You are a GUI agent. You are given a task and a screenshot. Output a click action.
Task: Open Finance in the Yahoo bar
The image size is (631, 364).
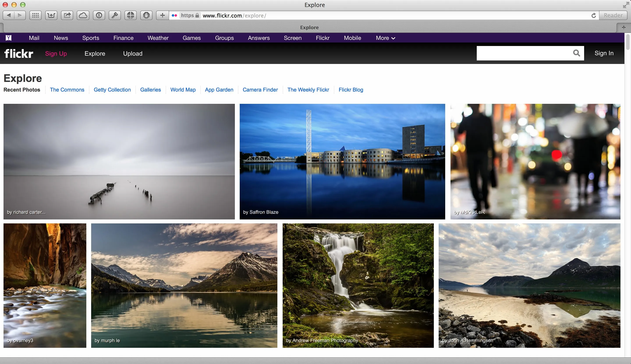(123, 38)
